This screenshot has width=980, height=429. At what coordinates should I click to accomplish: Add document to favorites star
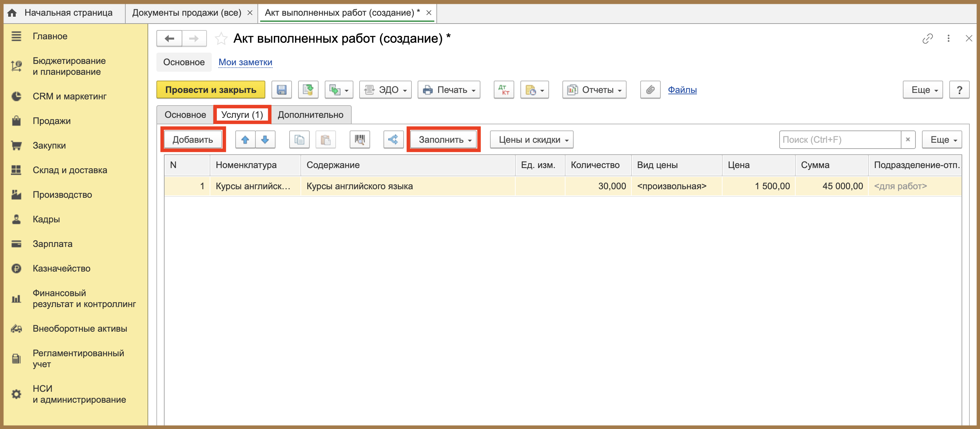tap(221, 39)
